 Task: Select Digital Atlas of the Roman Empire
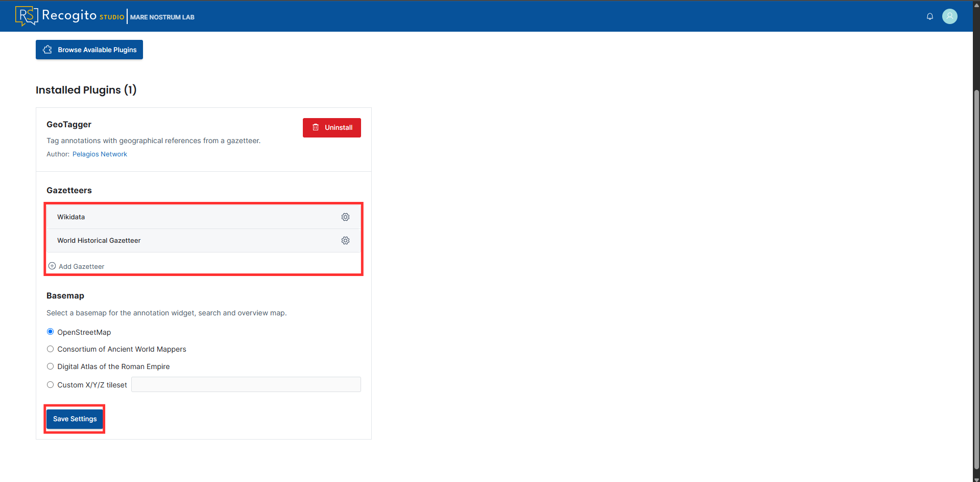click(50, 366)
